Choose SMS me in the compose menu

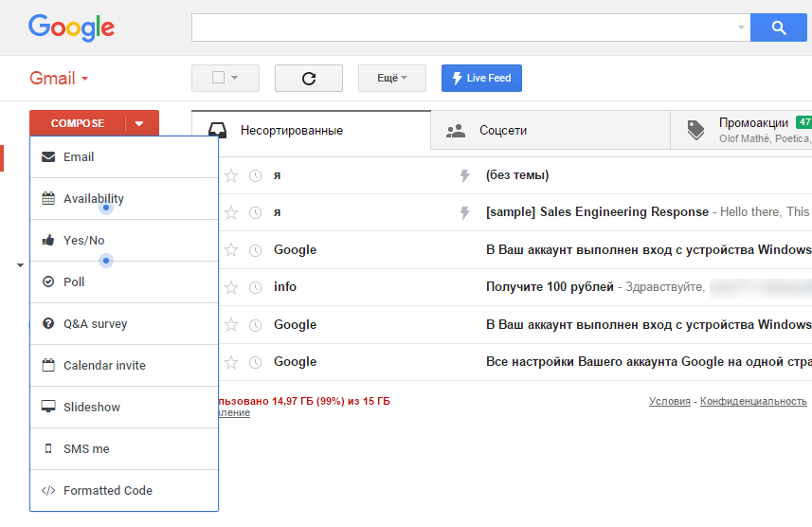pyautogui.click(x=124, y=448)
